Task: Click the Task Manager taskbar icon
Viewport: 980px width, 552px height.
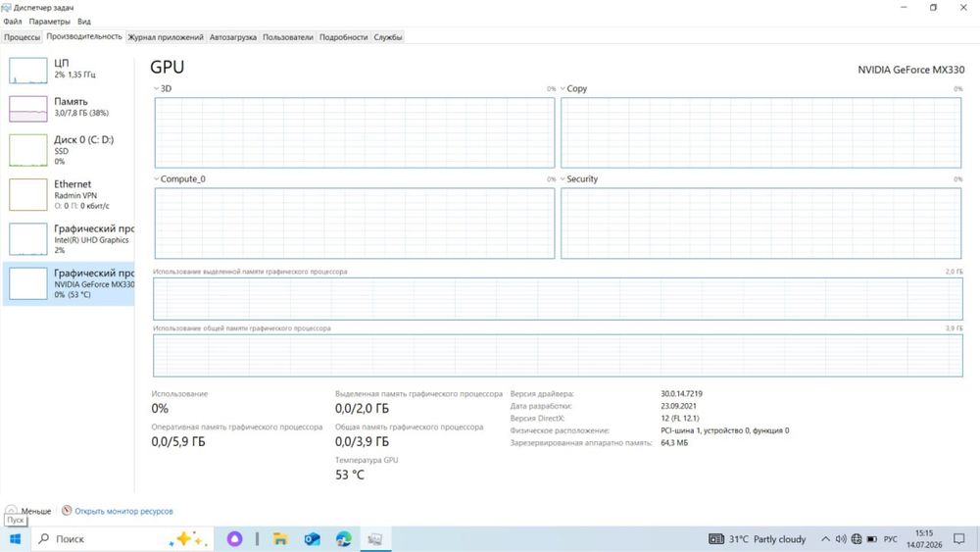Action: [375, 539]
